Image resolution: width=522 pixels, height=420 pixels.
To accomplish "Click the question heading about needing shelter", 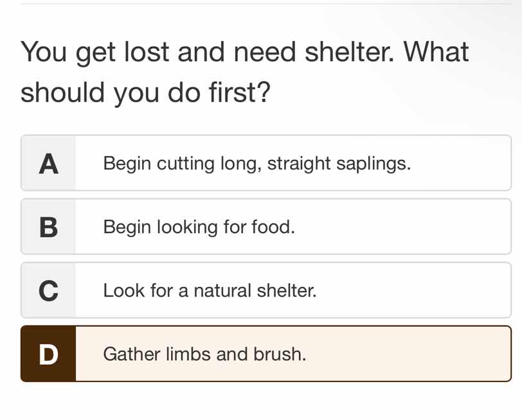I will (244, 71).
